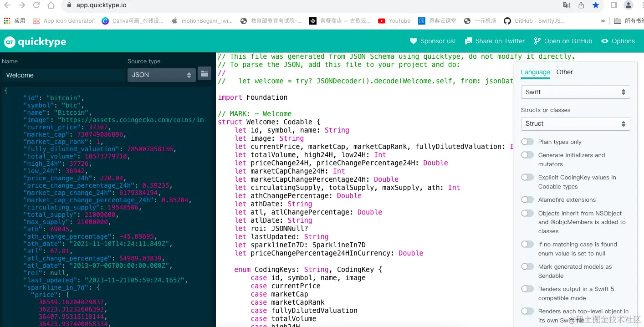Image resolution: width=644 pixels, height=327 pixels.
Task: Click the browser back arrow
Action: tap(7, 5)
